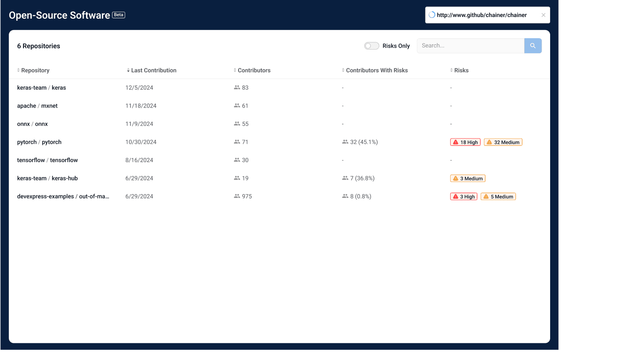Enable the Risks Only toggle
The height and width of the screenshot is (362, 644).
click(x=371, y=46)
